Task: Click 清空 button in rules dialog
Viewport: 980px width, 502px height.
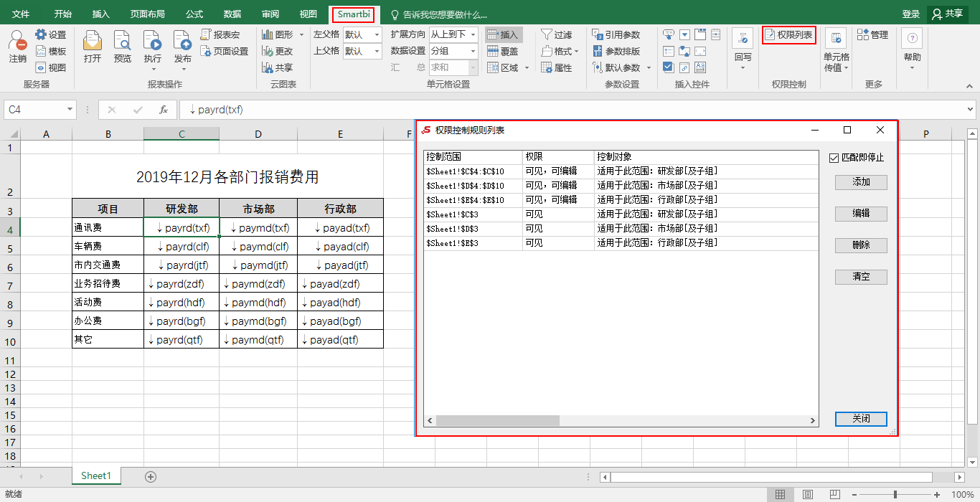Action: (861, 277)
